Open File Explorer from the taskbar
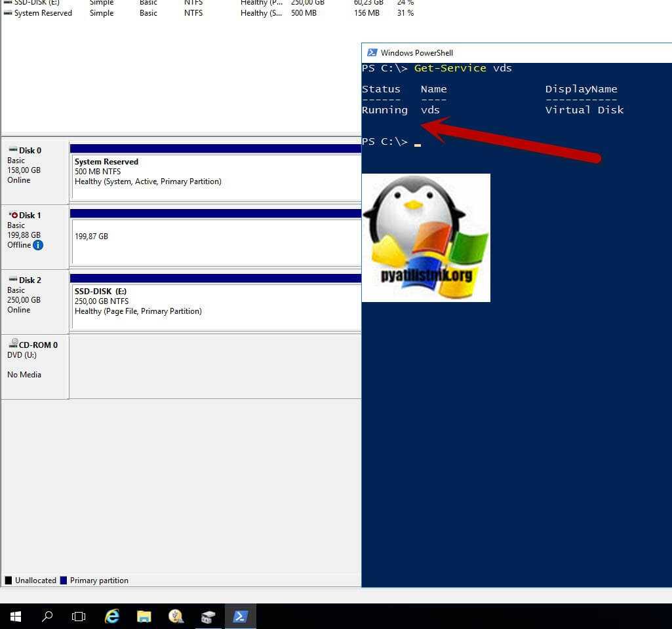 pos(144,616)
